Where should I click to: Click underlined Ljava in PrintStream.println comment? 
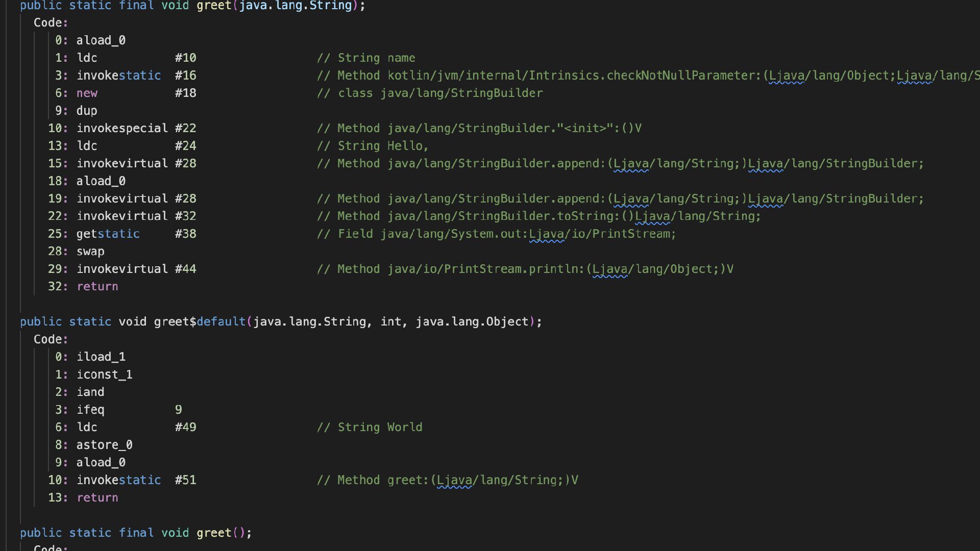[x=610, y=269]
